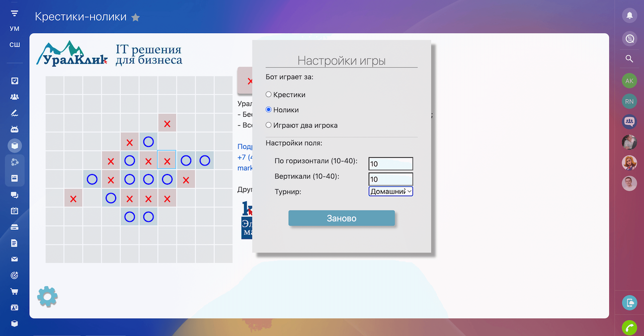Click the Настройки поля label
644x336 pixels.
point(294,143)
